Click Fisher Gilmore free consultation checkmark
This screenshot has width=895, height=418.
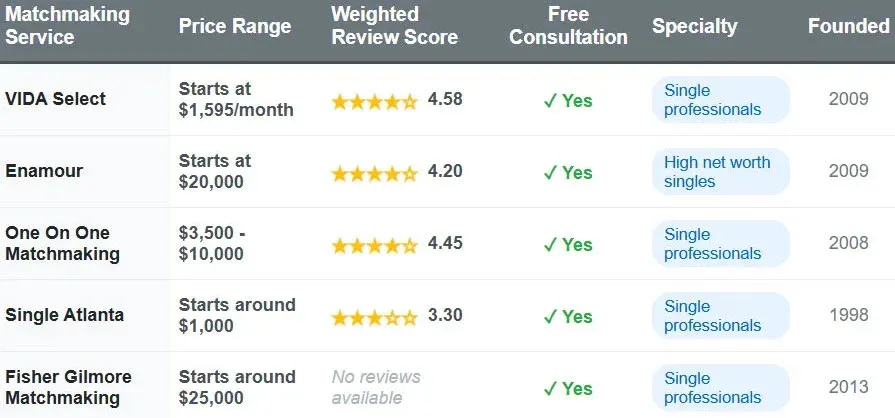click(x=550, y=388)
